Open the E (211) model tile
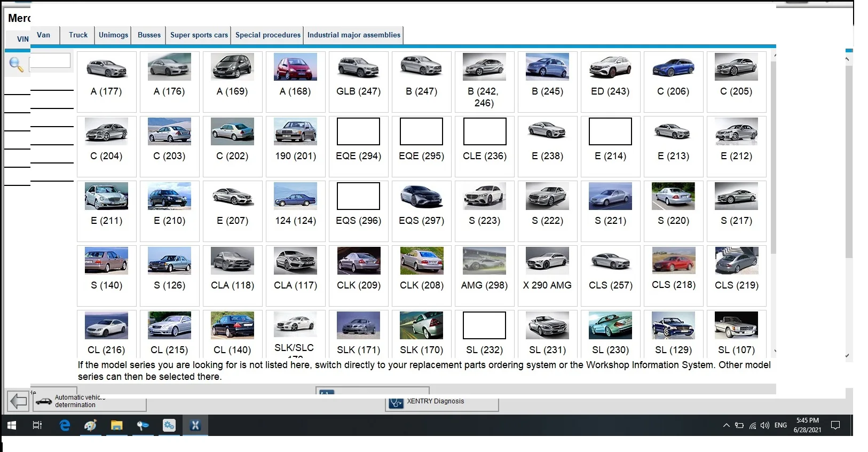 [107, 211]
